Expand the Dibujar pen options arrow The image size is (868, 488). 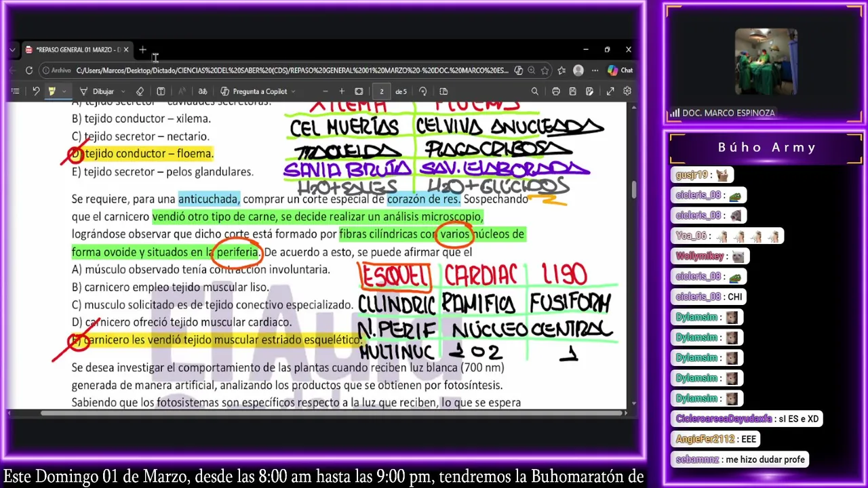pos(123,91)
